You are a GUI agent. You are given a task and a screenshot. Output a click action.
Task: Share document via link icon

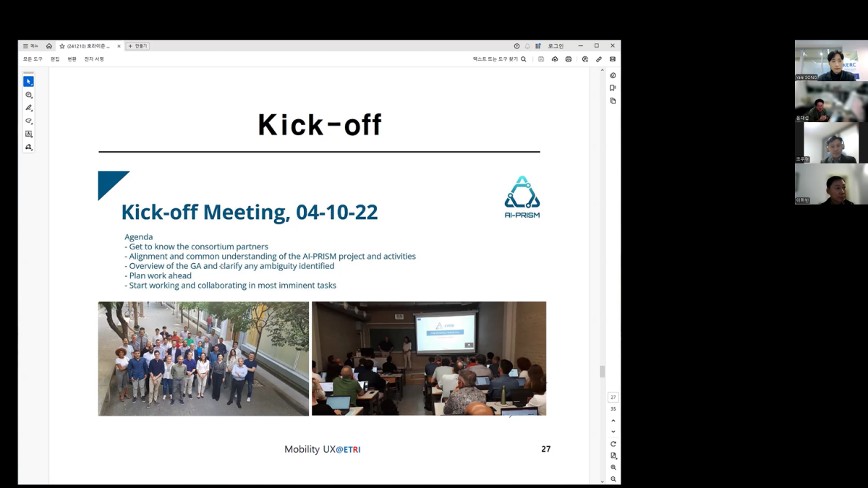point(599,59)
